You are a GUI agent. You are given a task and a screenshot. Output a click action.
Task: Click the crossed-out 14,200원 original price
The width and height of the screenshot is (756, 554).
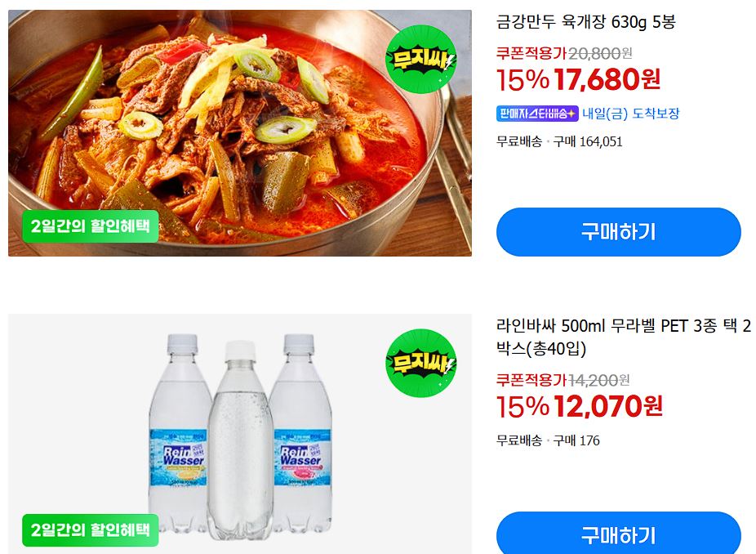(x=598, y=380)
